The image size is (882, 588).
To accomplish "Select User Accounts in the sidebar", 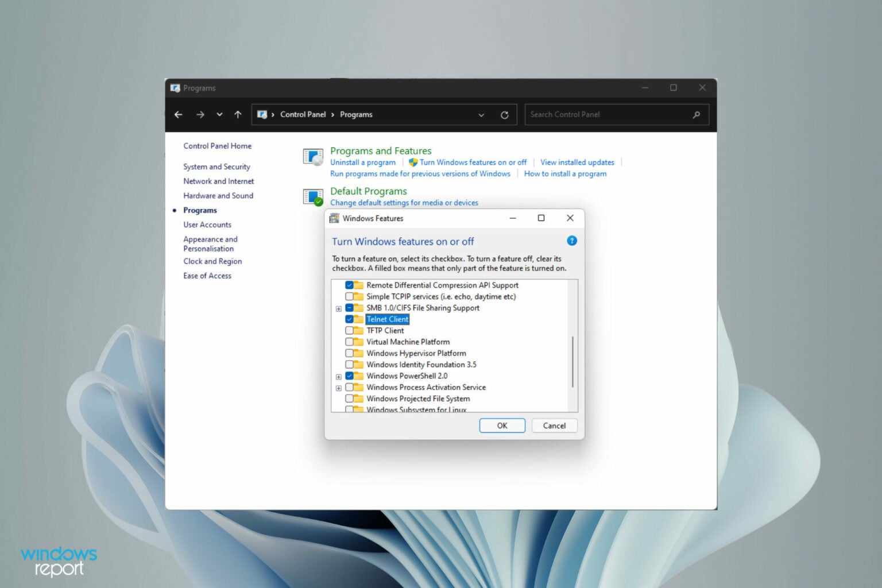I will (x=207, y=225).
